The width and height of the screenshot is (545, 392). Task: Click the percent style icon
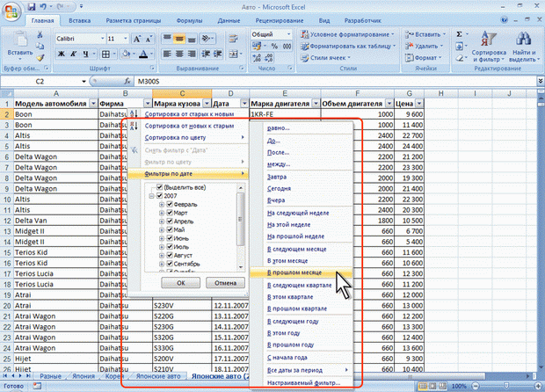tap(274, 46)
